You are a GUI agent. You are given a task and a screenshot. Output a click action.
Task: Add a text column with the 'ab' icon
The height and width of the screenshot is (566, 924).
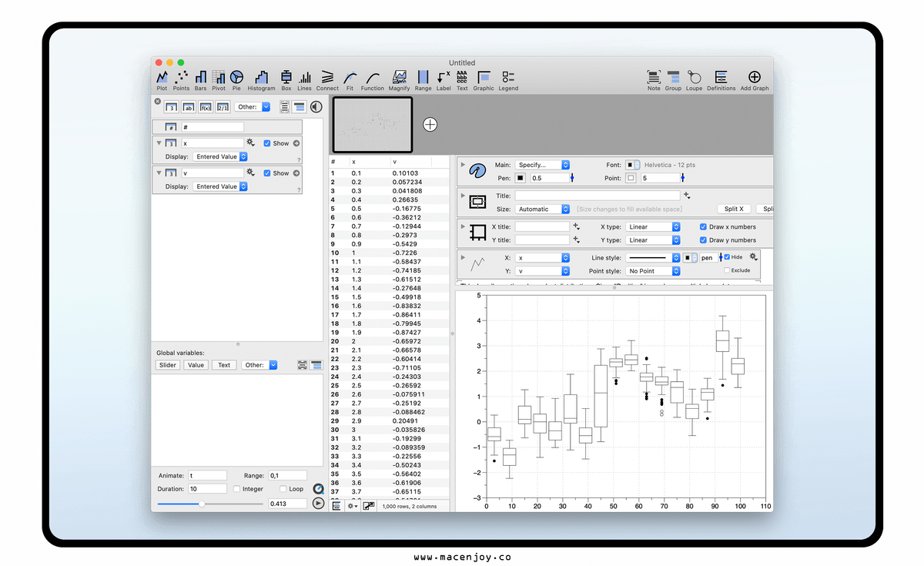189,107
